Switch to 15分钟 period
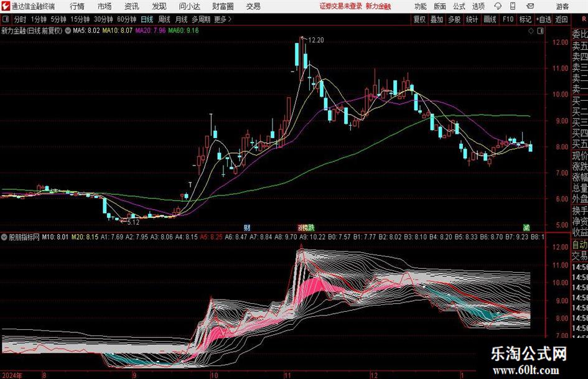The image size is (588, 379). pos(80,19)
